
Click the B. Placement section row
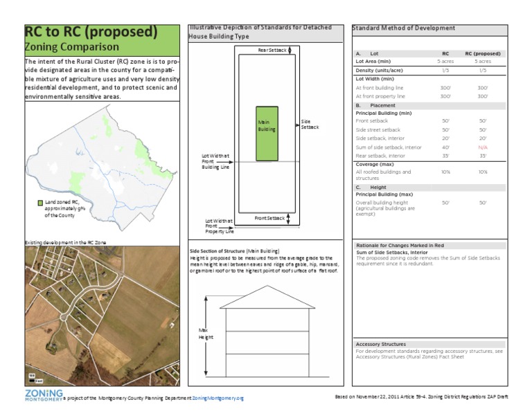(430, 105)
